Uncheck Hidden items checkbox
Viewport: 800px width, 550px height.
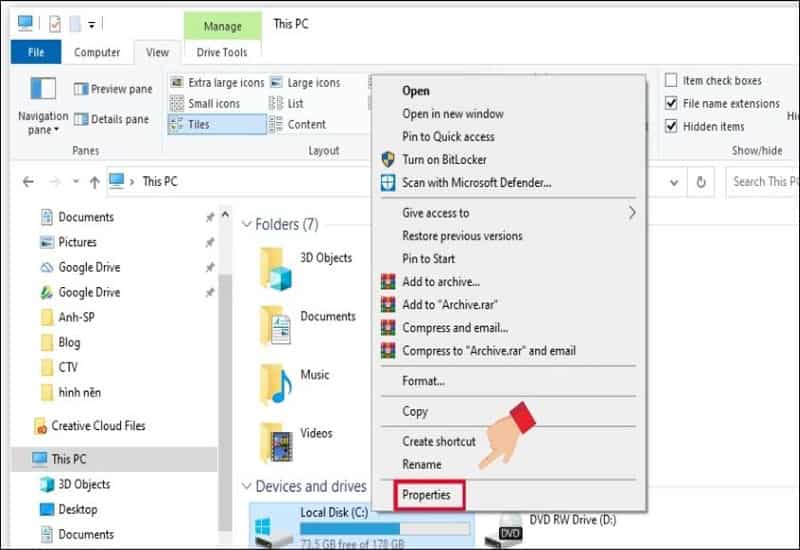[672, 127]
